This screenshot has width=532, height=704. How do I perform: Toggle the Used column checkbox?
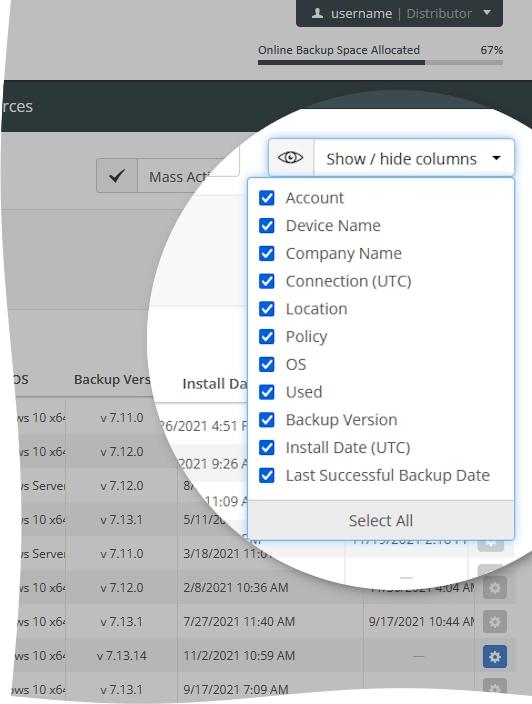267,392
